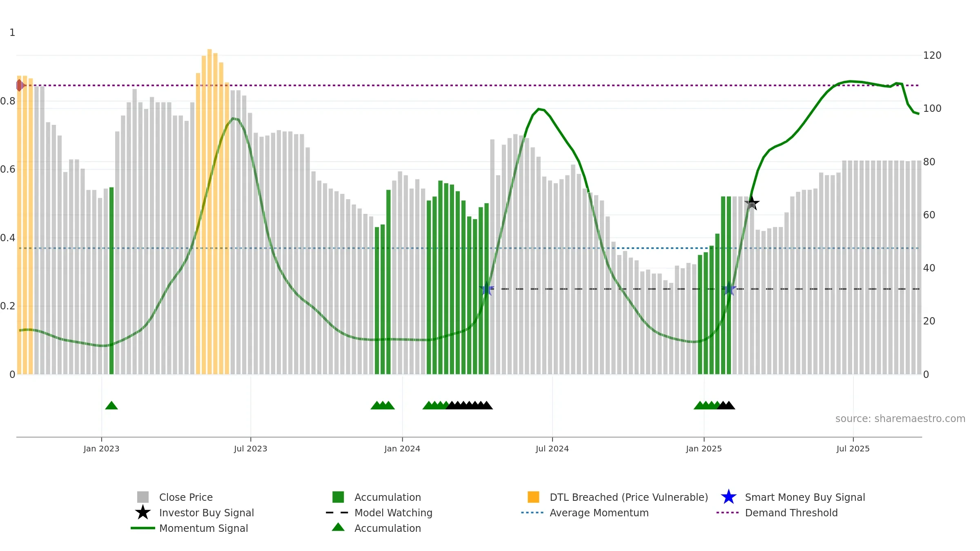
Task: Click the Jul 2024 axis label
Action: coord(552,449)
